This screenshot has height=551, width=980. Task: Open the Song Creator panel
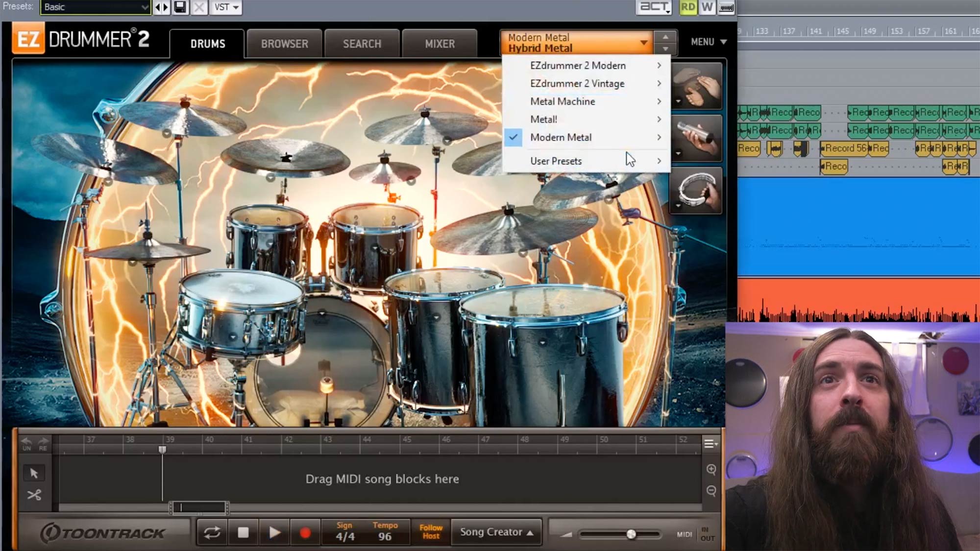coord(496,532)
